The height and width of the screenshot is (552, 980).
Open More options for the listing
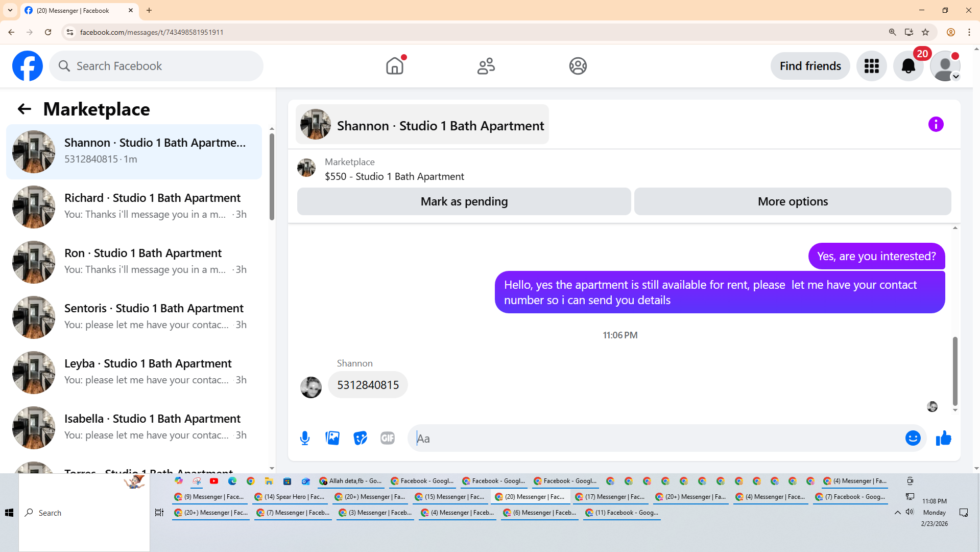(x=793, y=201)
